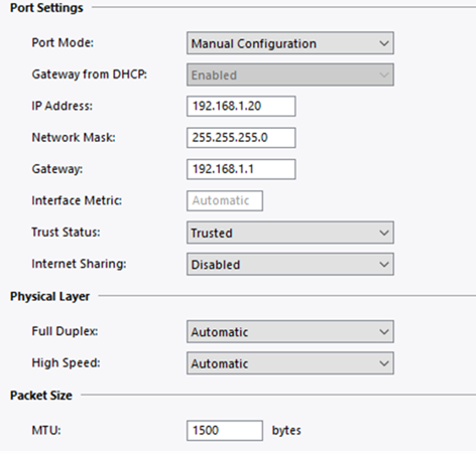The image size is (476, 454).
Task: Click the Trust Status label
Action: pyautogui.click(x=66, y=232)
